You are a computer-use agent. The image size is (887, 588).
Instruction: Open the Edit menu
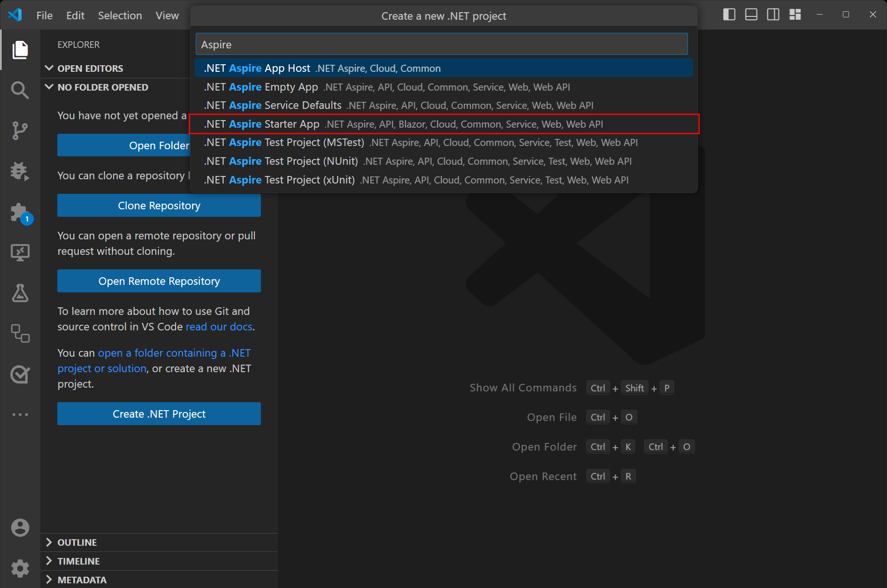coord(75,15)
